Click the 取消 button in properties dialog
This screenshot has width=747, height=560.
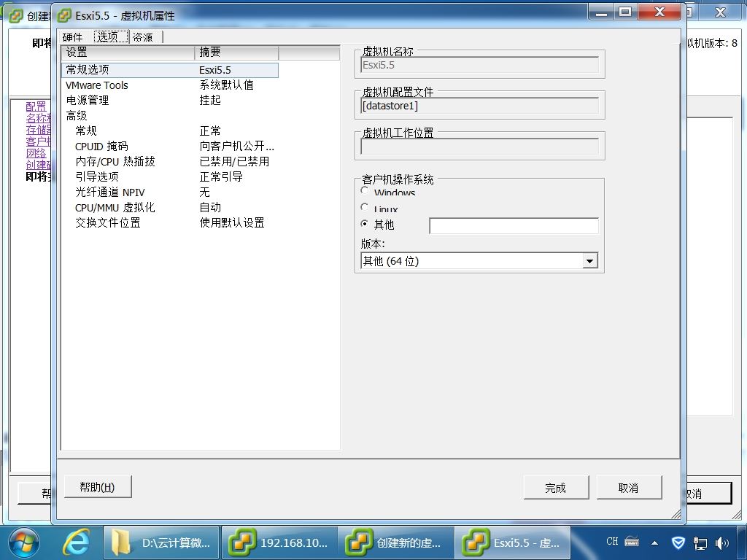coord(629,488)
